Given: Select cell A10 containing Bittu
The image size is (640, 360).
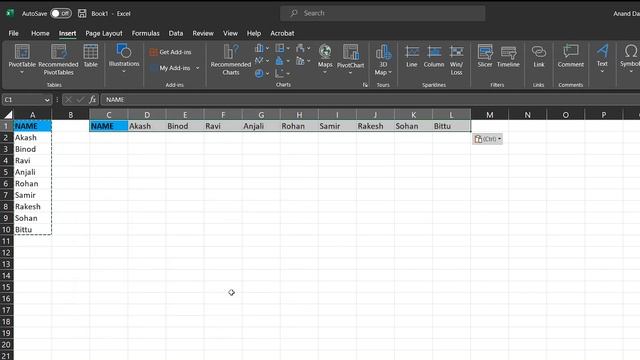Looking at the screenshot, I should click(32, 230).
